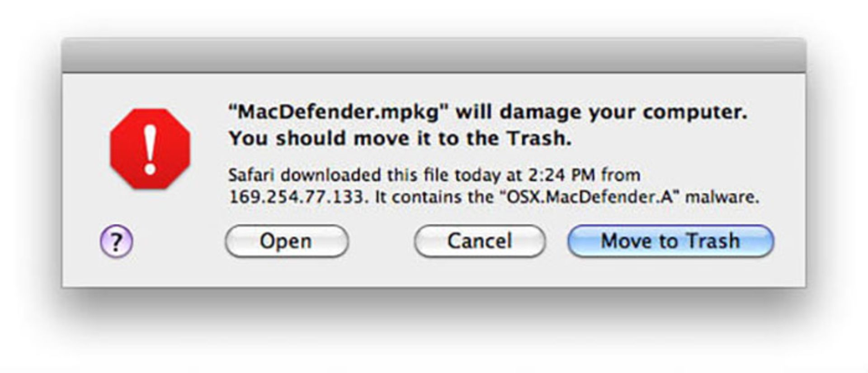Click empty space between Open and Cancel
Viewport: 868px width, 373px height.
(381, 241)
